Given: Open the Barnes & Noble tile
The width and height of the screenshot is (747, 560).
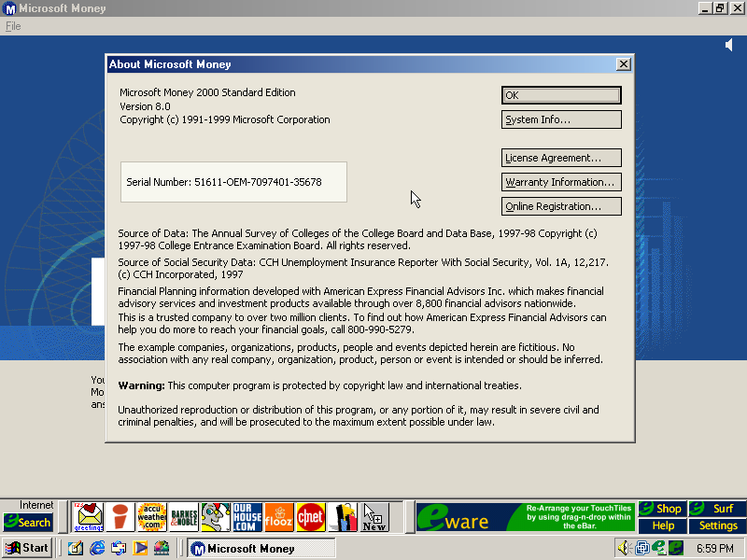Looking at the screenshot, I should 184,517.
